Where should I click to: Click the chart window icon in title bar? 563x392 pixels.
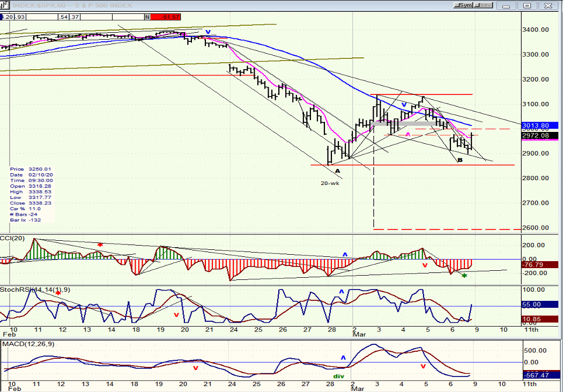(x=5, y=5)
